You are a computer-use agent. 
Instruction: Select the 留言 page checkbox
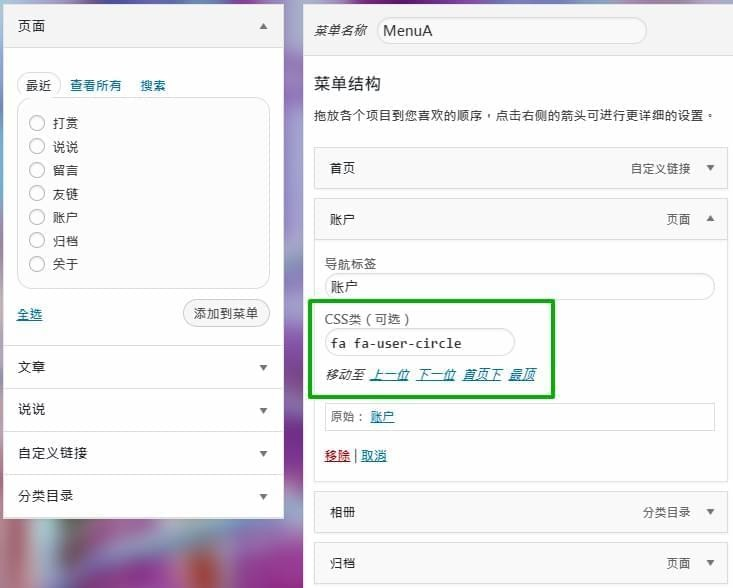click(37, 170)
